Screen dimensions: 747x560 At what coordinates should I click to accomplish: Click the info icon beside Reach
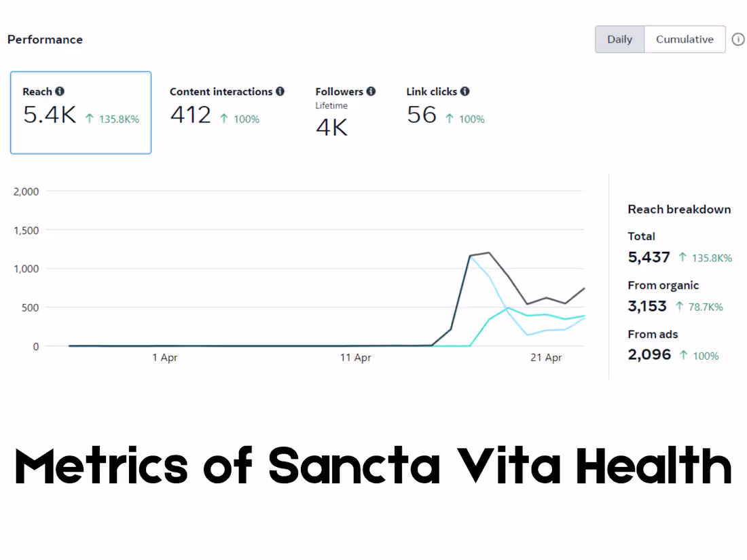60,92
